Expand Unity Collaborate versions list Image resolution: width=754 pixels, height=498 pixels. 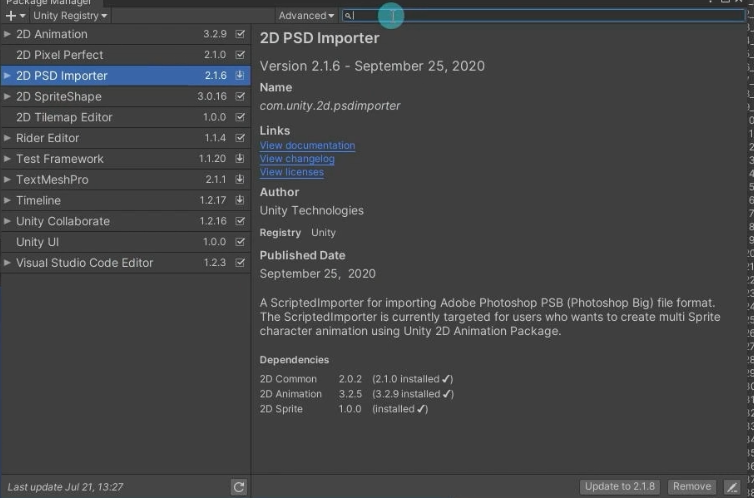tap(7, 221)
